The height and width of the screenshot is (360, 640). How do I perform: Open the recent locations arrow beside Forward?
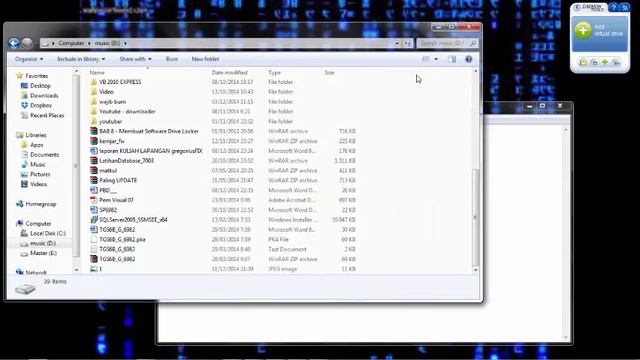point(36,43)
